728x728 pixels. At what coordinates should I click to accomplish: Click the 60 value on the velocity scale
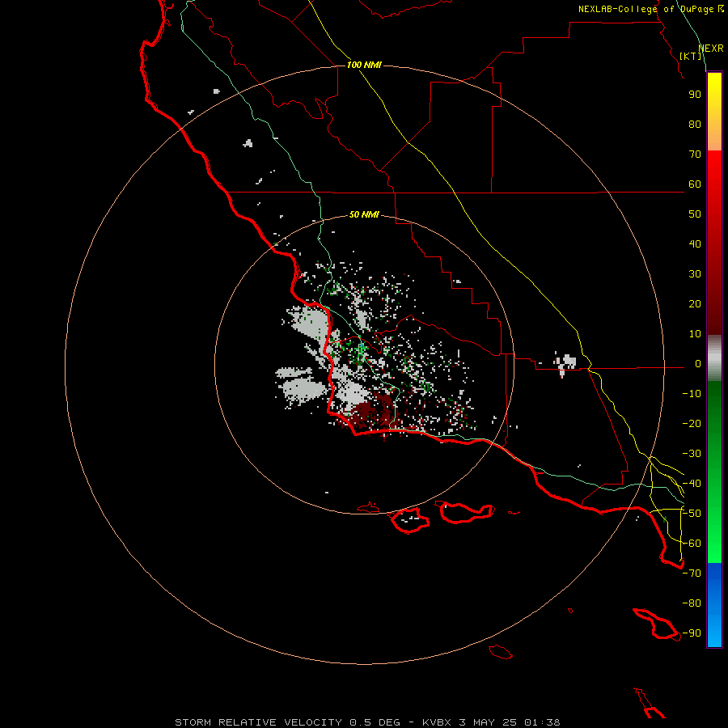(695, 184)
